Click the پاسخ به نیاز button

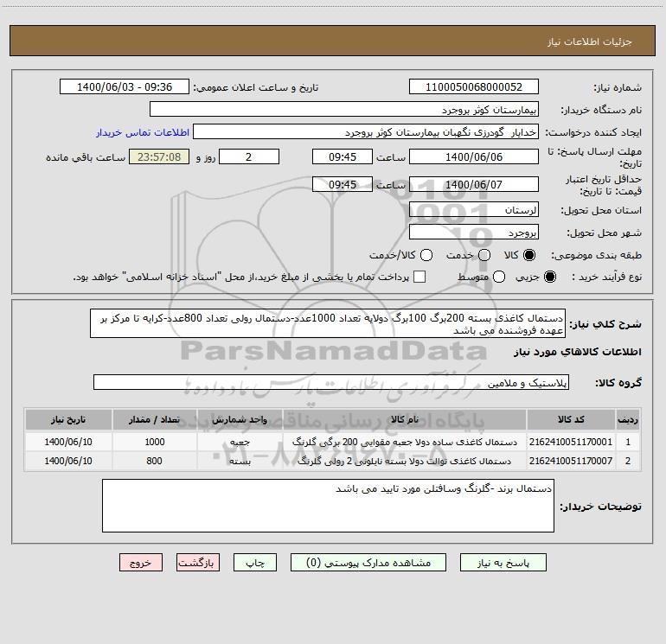503,563
